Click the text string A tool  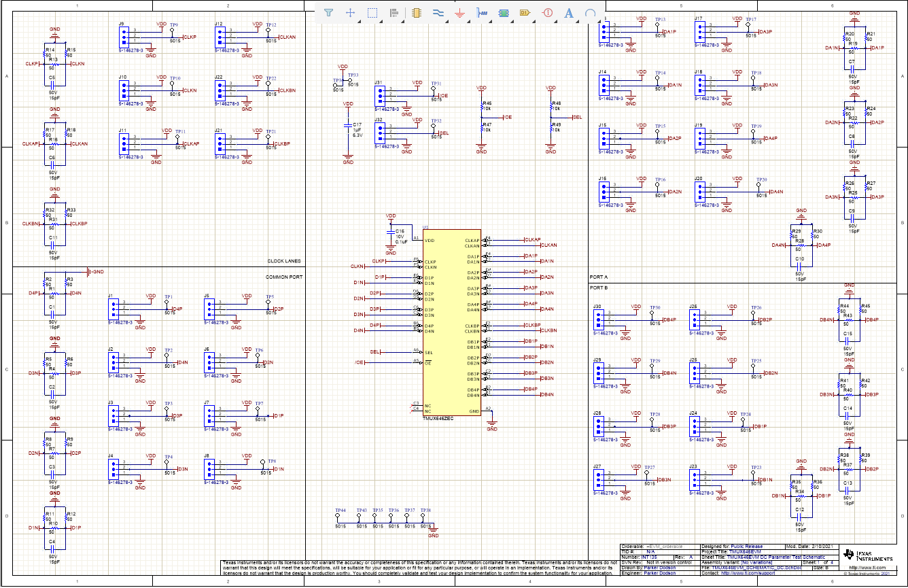[569, 12]
